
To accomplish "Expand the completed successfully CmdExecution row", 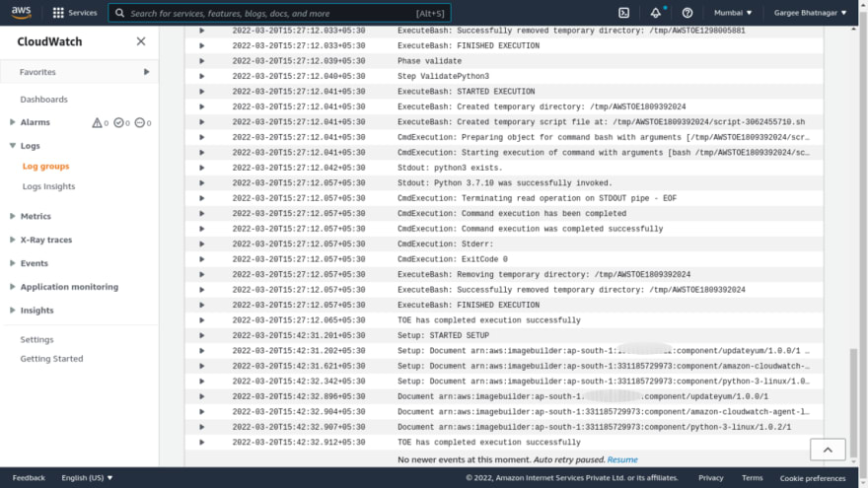I will pyautogui.click(x=202, y=229).
